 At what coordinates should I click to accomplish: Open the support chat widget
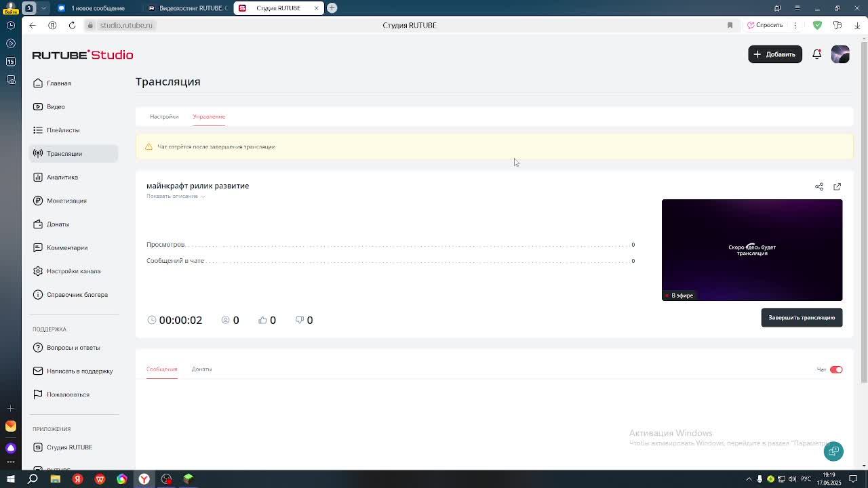833,451
